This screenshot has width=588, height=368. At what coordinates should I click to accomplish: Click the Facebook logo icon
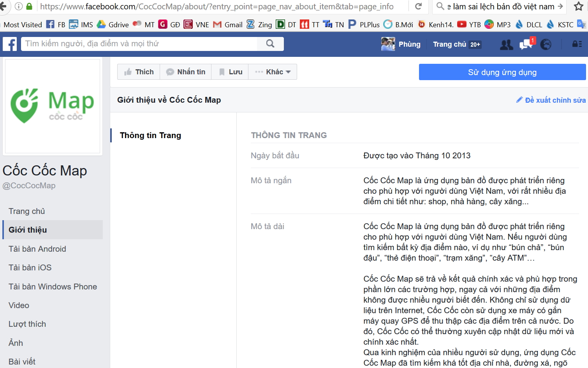tap(10, 44)
